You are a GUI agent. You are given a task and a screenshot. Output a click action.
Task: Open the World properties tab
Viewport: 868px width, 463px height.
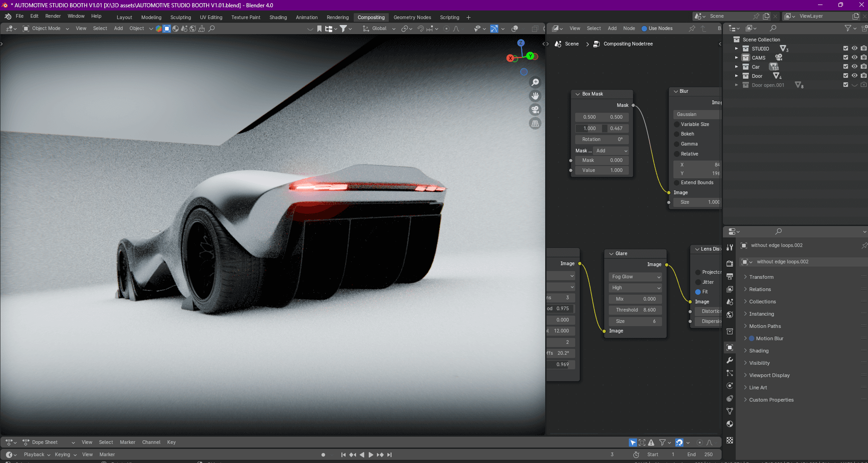click(x=730, y=315)
